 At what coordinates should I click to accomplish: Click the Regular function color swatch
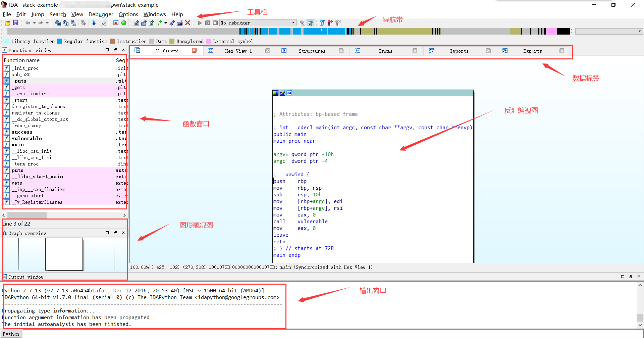click(60, 41)
